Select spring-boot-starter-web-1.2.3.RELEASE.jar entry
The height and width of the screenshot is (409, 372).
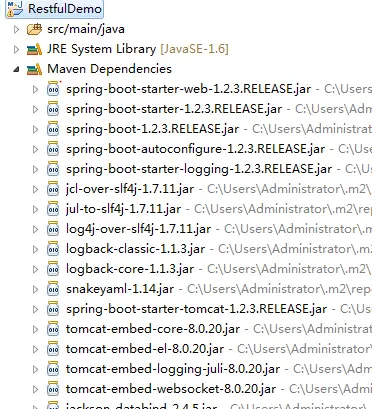click(x=188, y=89)
